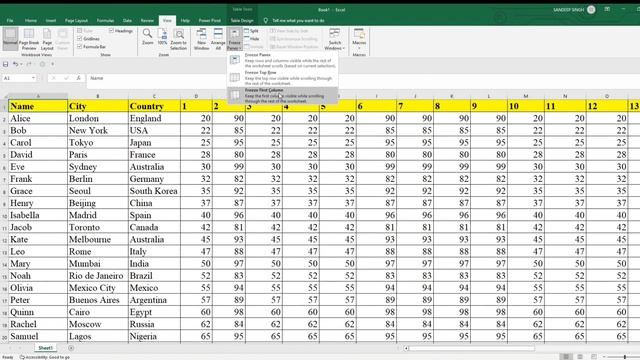Customize Quick Access Toolbar dropdown

53,64
